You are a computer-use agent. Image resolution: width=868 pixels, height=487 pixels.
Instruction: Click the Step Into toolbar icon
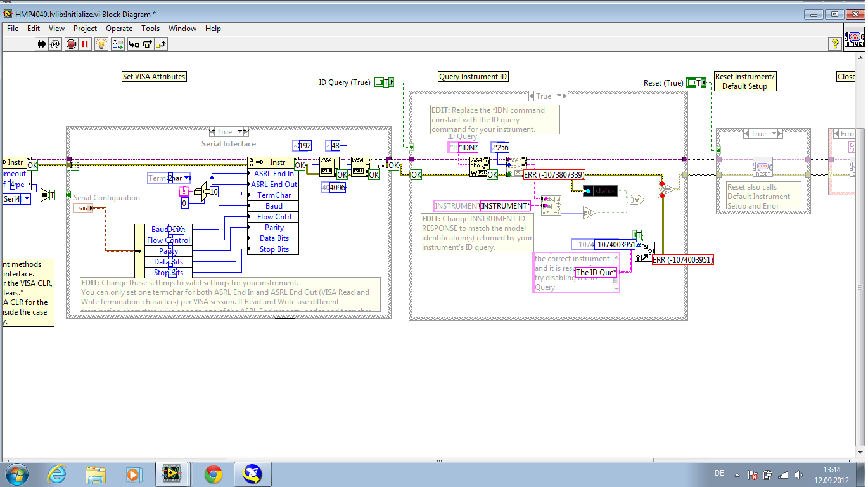[x=134, y=44]
